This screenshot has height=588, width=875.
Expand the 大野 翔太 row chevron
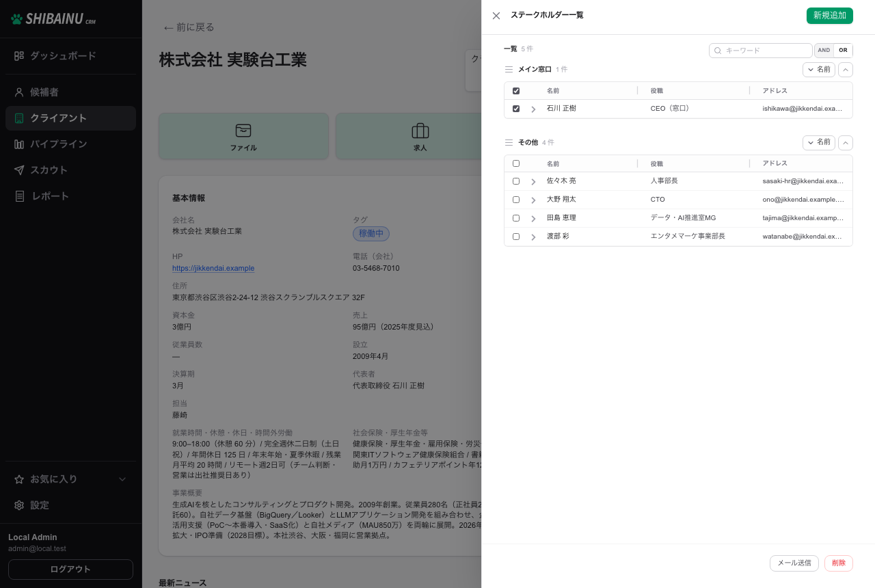click(x=533, y=200)
